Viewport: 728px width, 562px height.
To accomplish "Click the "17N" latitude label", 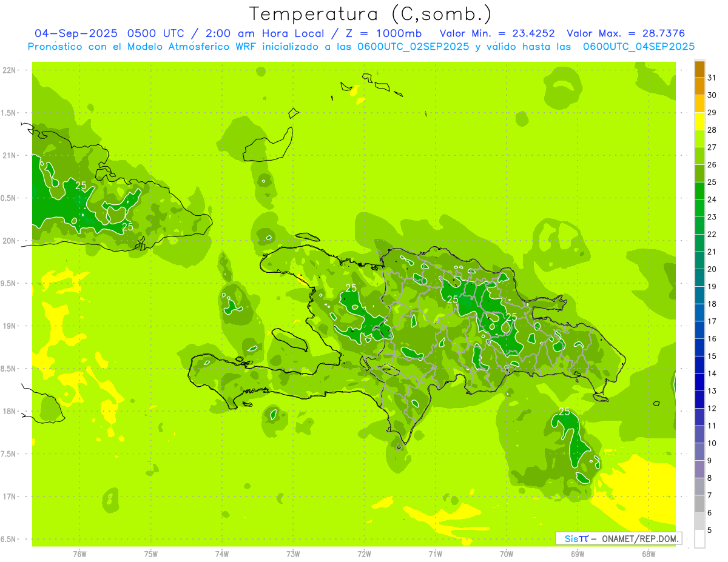I will tap(9, 496).
